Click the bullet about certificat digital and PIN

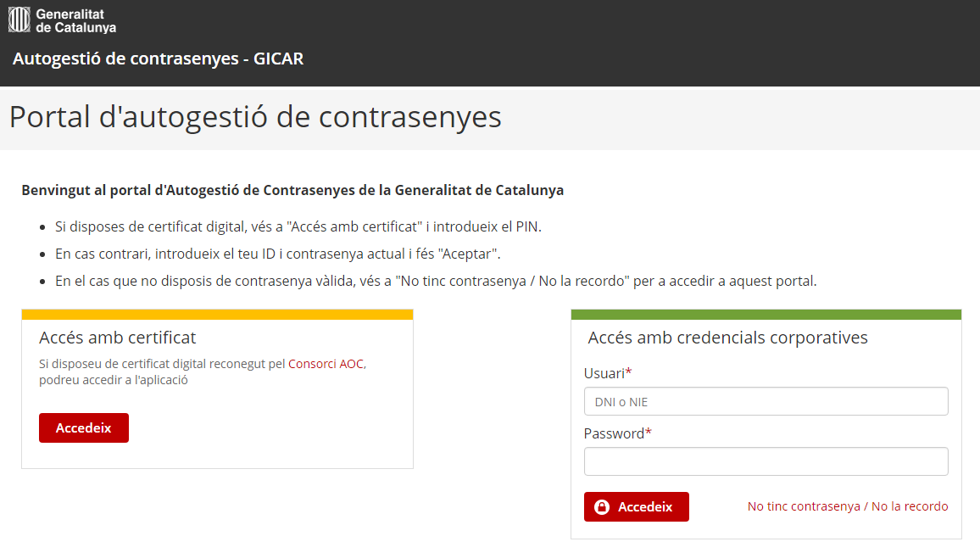[298, 227]
